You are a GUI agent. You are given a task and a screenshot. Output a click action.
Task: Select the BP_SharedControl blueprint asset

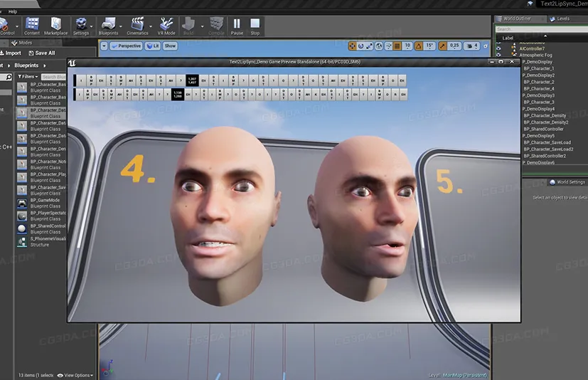pos(42,228)
